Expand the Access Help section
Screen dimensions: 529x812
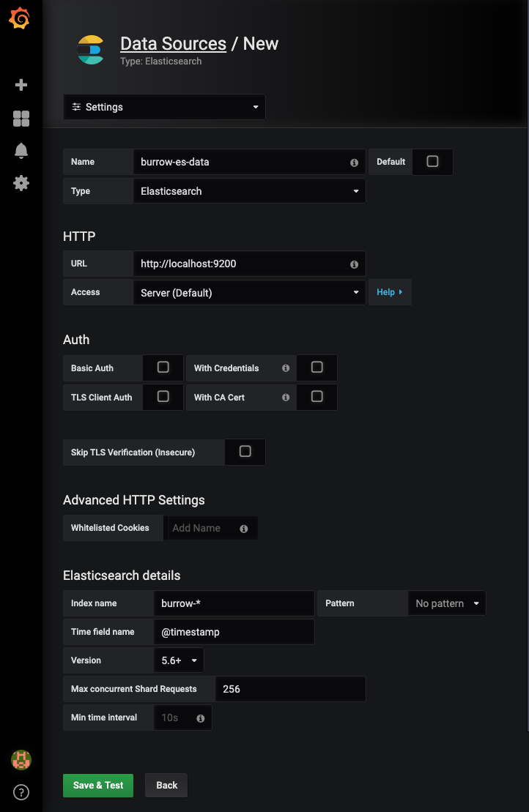click(390, 292)
